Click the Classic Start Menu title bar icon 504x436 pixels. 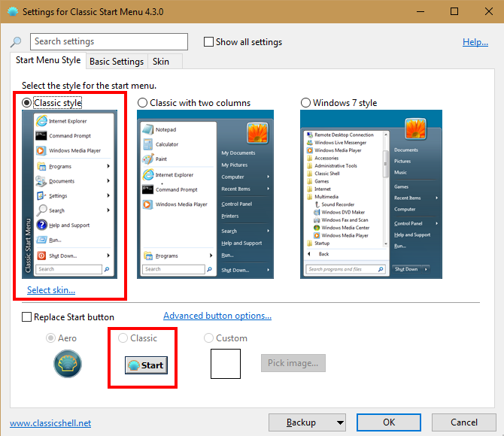pos(12,12)
